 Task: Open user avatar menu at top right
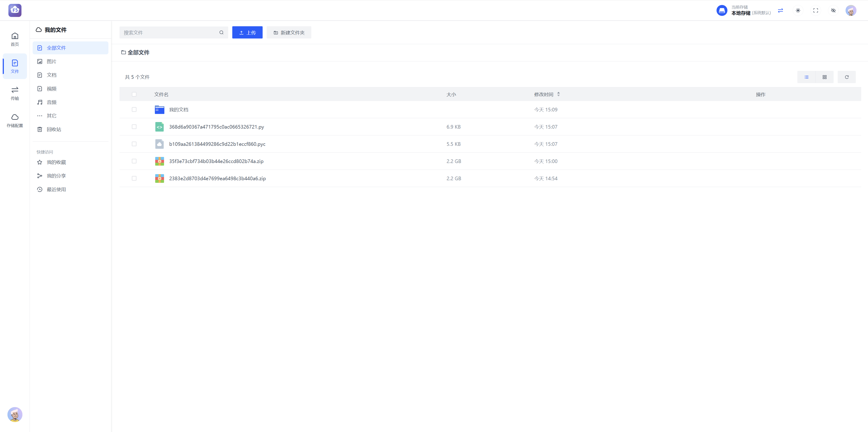click(x=851, y=10)
